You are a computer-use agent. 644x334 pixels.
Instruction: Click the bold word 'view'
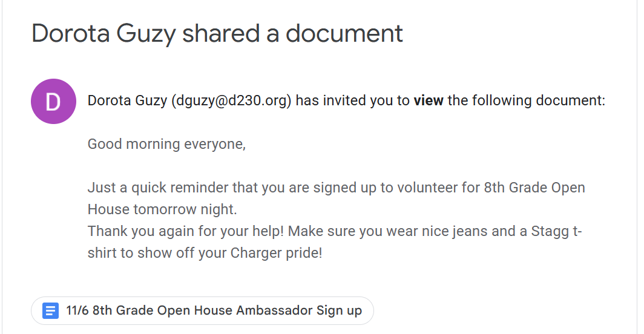point(429,100)
